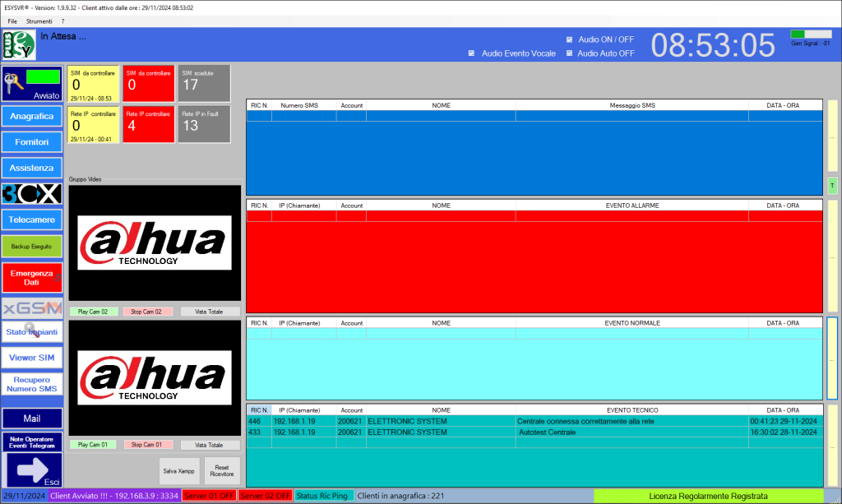The height and width of the screenshot is (504, 842).
Task: Open the Anagrafica section
Action: [32, 117]
